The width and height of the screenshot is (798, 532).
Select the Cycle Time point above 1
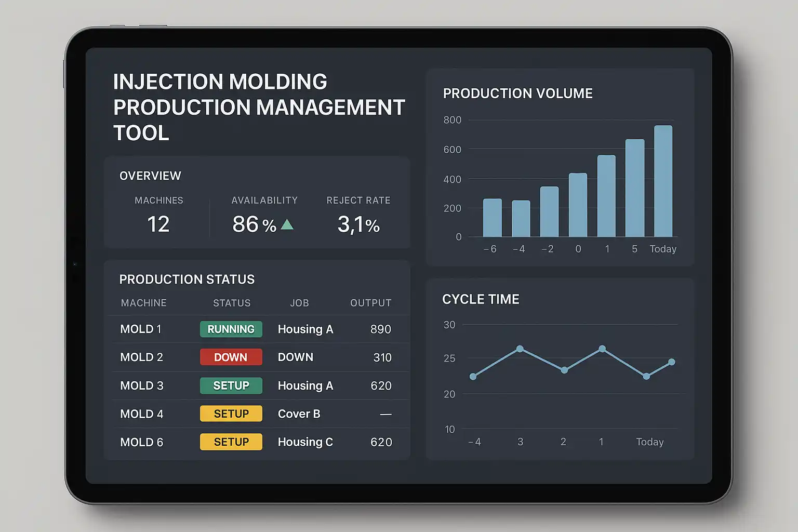point(602,349)
